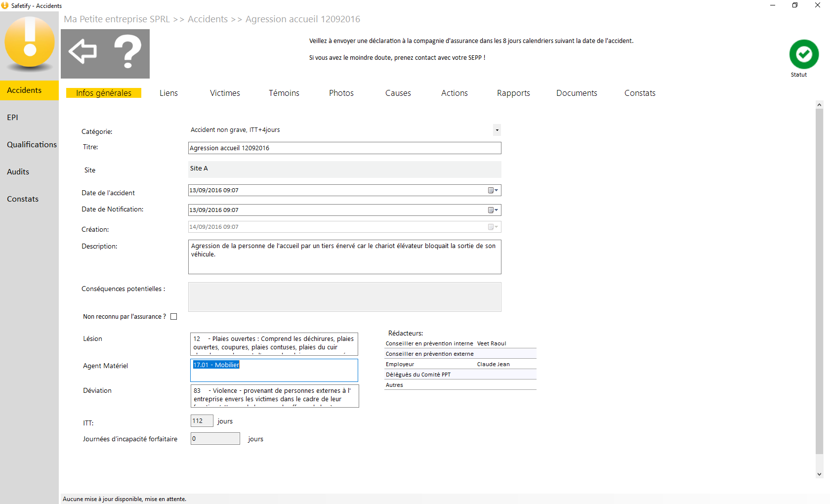Open Date de l'accident calendar picker

pos(493,190)
